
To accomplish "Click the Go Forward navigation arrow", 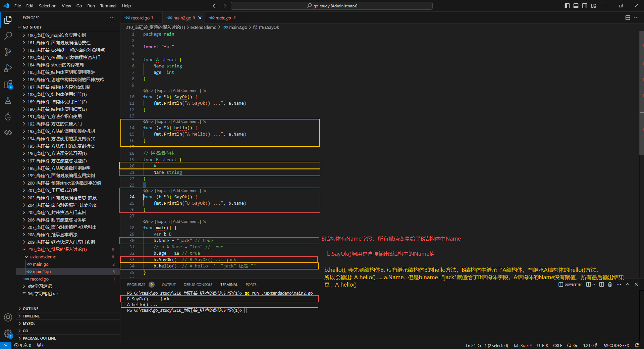I will click(224, 6).
